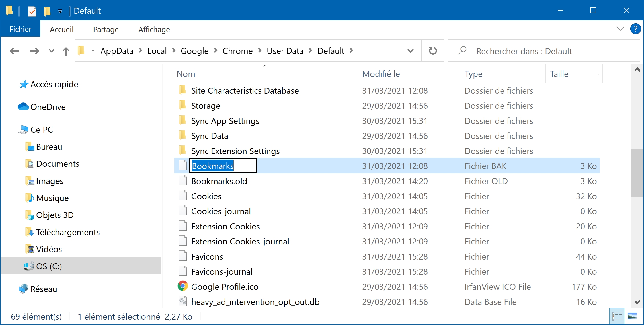Go up one folder level
This screenshot has width=644, height=325.
66,51
